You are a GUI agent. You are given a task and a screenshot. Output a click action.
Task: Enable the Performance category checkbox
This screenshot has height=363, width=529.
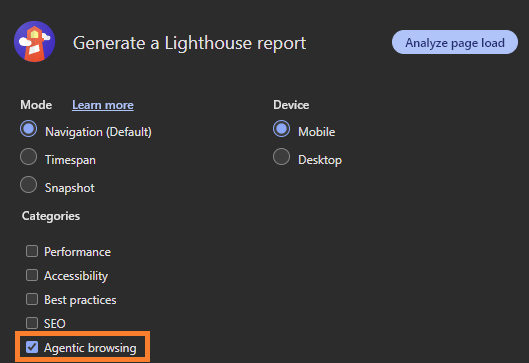pos(32,251)
